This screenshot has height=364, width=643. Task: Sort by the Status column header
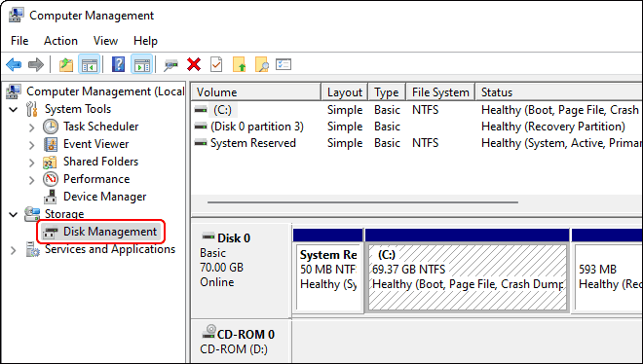coord(559,92)
